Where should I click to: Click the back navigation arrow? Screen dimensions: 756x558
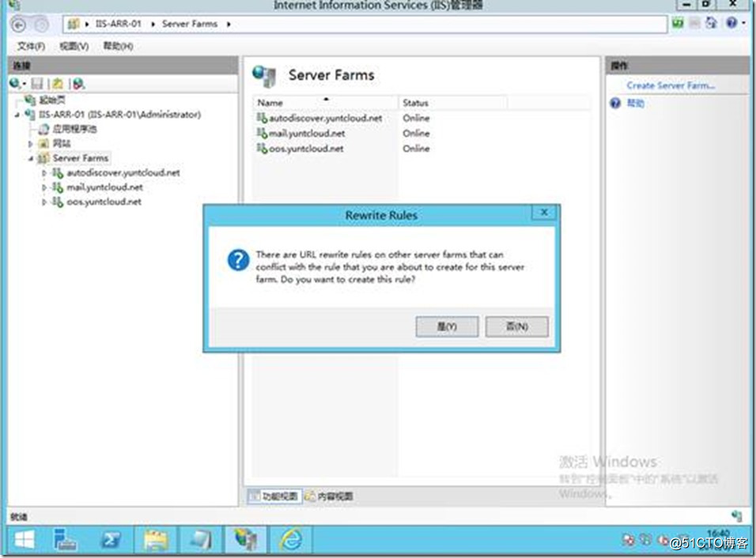pos(18,24)
